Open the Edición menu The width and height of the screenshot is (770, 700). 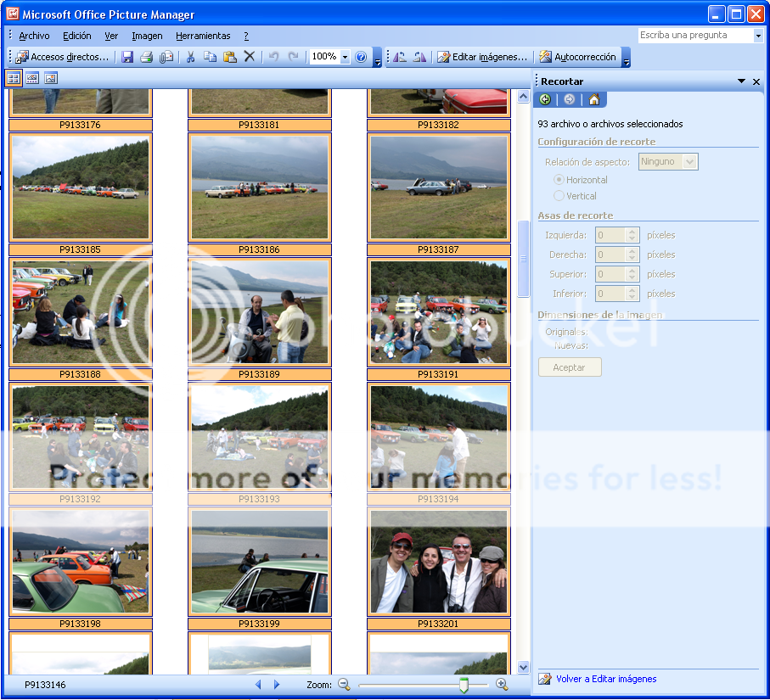point(77,36)
